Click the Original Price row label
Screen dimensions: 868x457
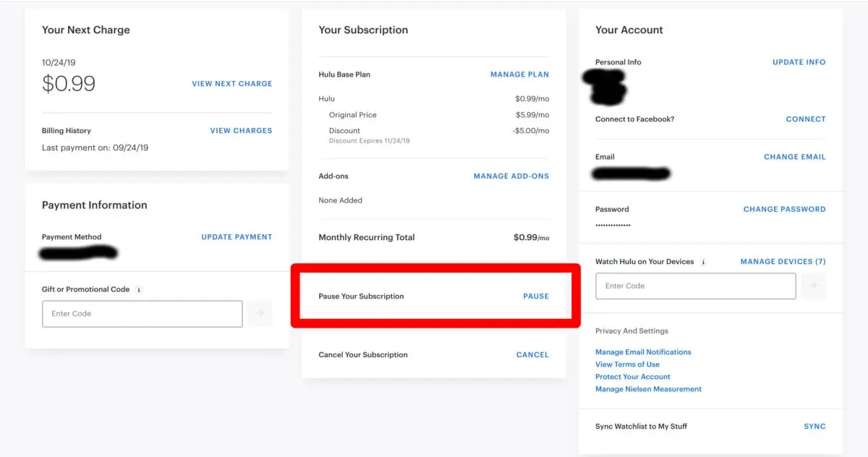click(x=353, y=115)
